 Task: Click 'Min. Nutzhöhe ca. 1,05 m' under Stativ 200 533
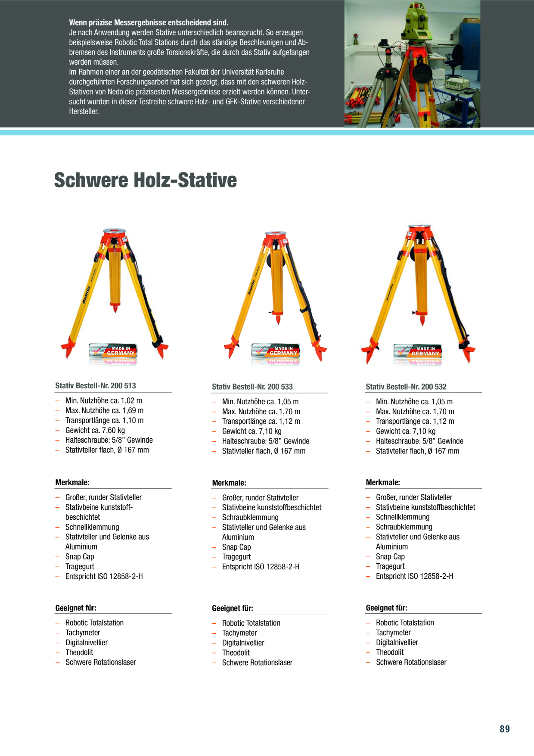click(x=261, y=402)
